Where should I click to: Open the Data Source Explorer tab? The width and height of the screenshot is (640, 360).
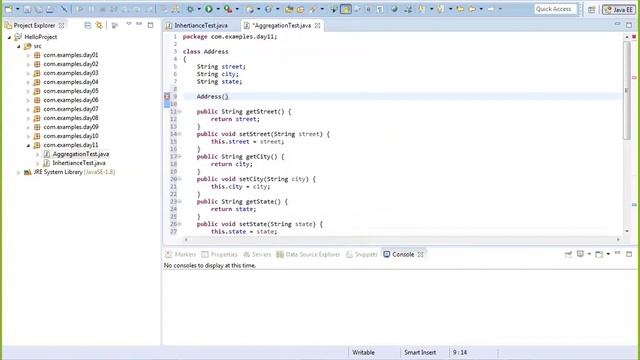pyautogui.click(x=308, y=254)
